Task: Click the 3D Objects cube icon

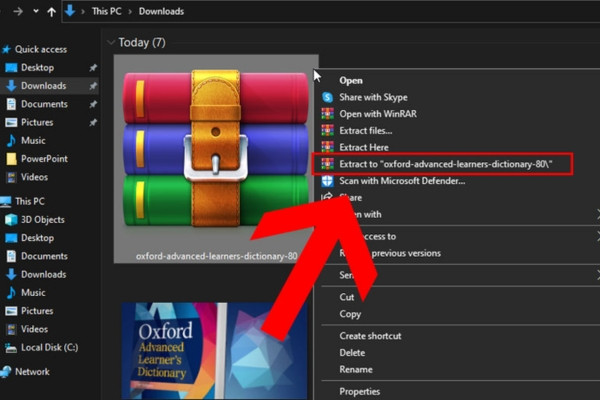Action: [x=11, y=220]
